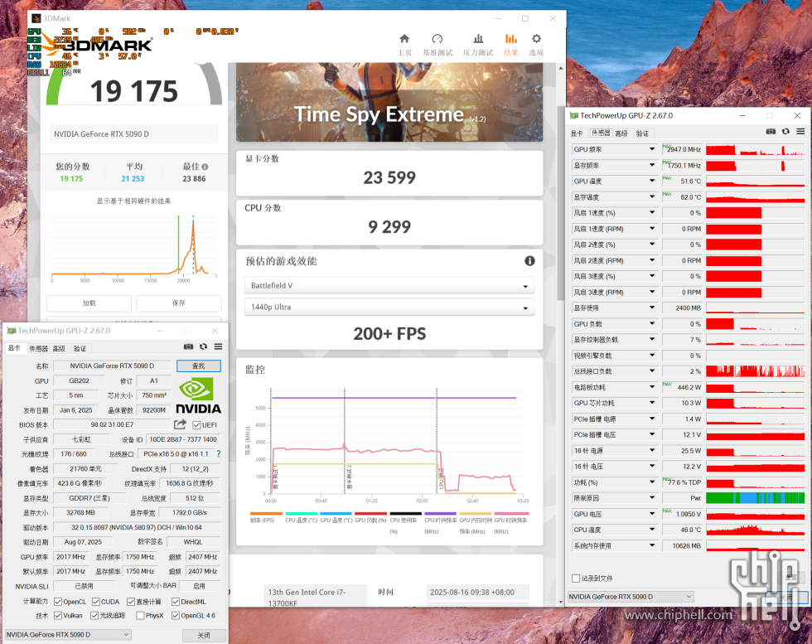Toggle the OpenGL 4.6 checkbox
The height and width of the screenshot is (644, 812).
tap(176, 616)
